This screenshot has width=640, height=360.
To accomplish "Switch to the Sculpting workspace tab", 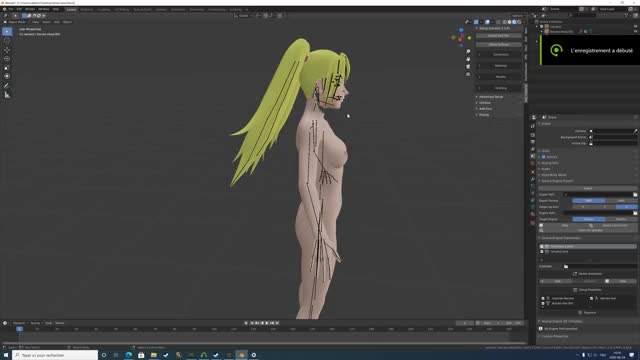I will [x=104, y=9].
